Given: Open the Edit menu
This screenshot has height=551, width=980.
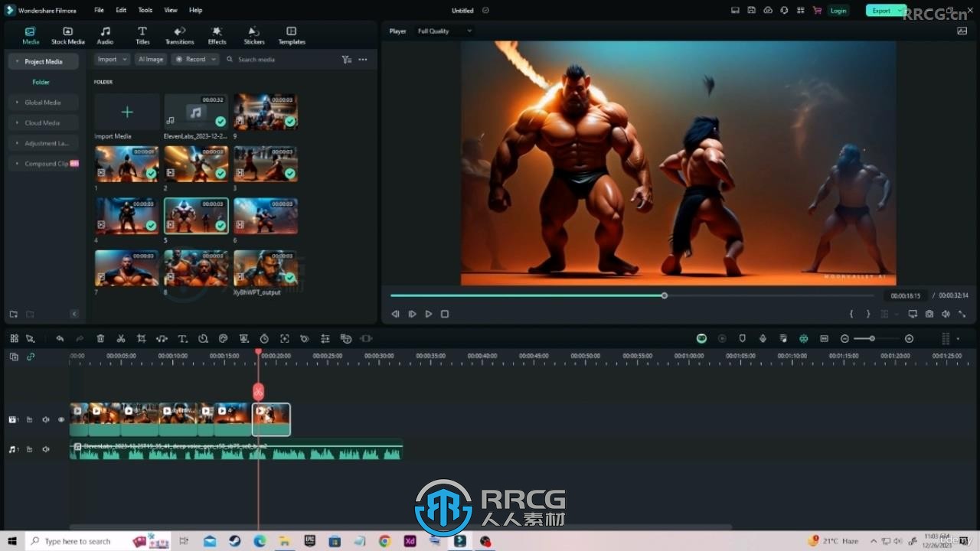Looking at the screenshot, I should pyautogui.click(x=121, y=10).
